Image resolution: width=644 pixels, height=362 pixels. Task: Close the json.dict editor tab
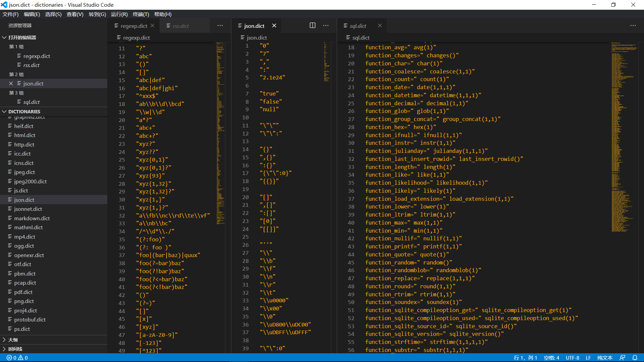[274, 25]
